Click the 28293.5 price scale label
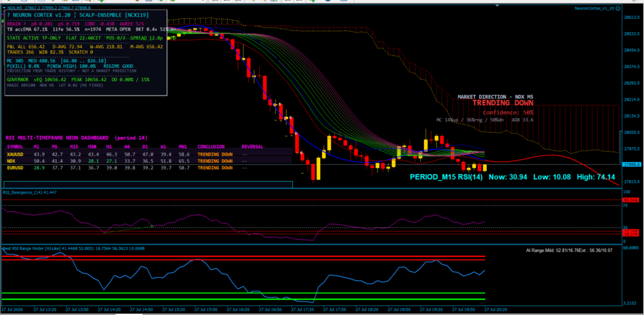Viewport: 644px width, 315px height. click(x=633, y=83)
